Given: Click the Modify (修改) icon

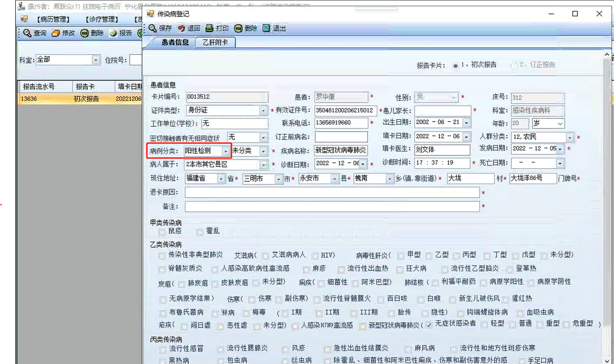Looking at the screenshot, I should click(x=56, y=33).
